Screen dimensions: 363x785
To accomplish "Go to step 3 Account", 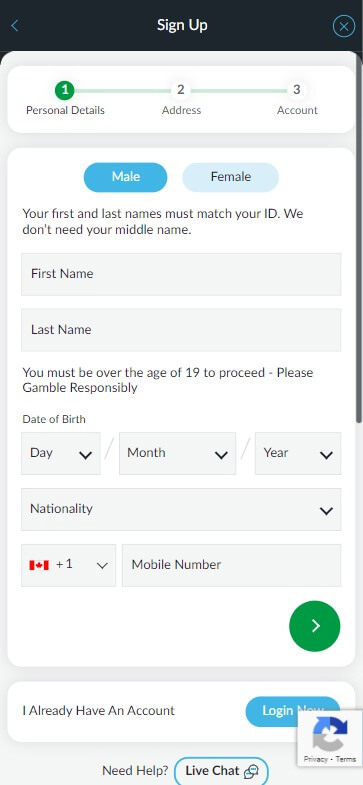I will tap(296, 90).
